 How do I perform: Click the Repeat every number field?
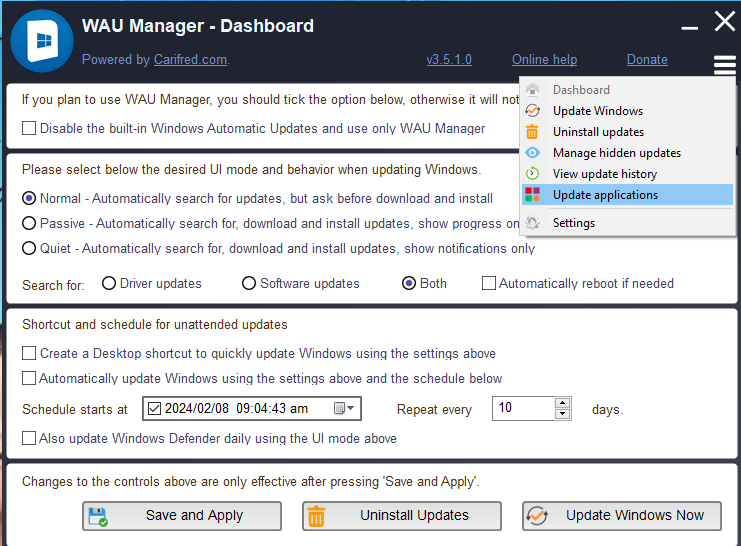pos(522,408)
